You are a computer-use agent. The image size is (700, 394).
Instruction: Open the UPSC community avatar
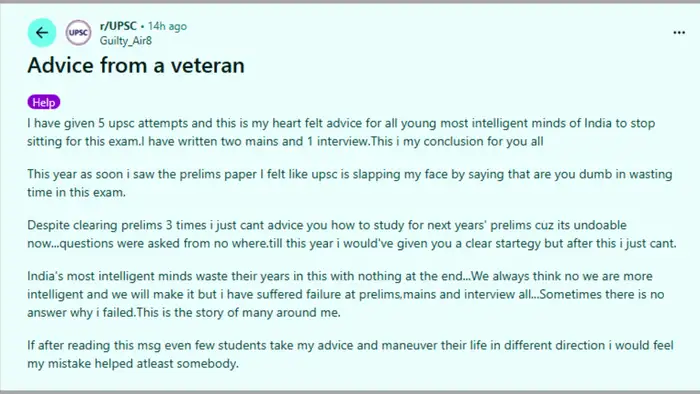point(79,33)
